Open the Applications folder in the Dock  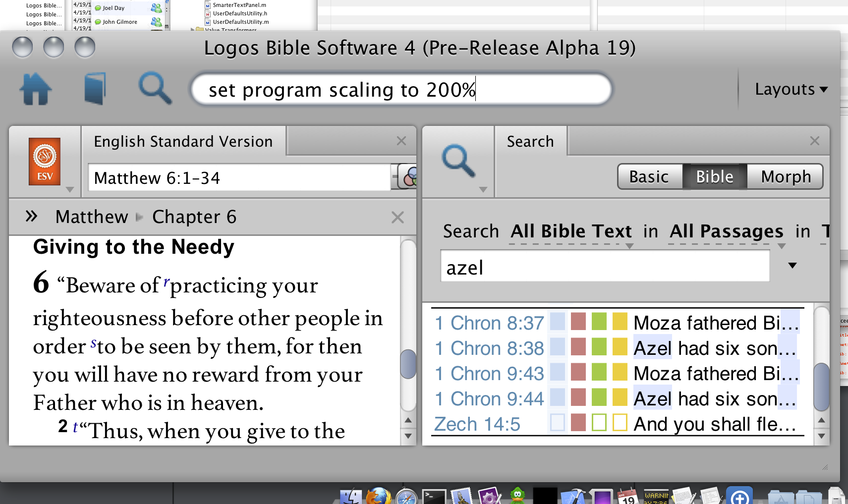(781, 497)
